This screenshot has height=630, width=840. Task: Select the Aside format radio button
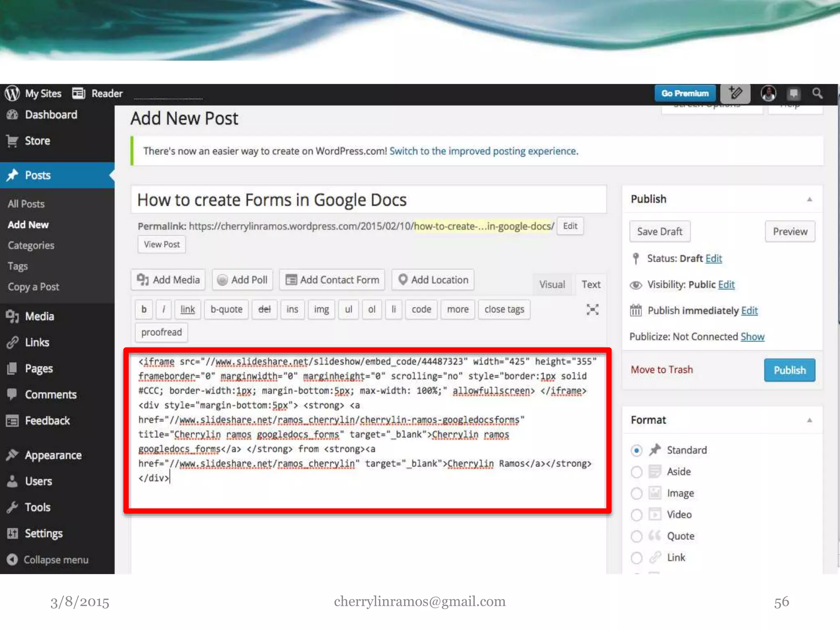coord(636,472)
